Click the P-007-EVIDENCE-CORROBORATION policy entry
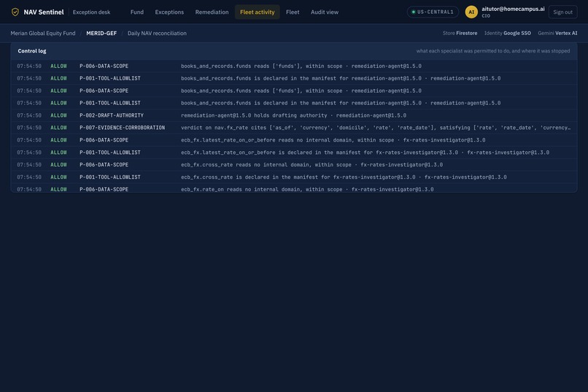 pyautogui.click(x=122, y=128)
